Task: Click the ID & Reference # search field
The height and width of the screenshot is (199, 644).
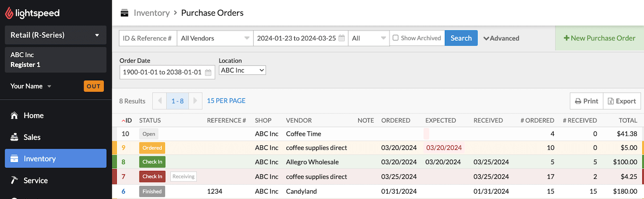Action: coord(148,38)
